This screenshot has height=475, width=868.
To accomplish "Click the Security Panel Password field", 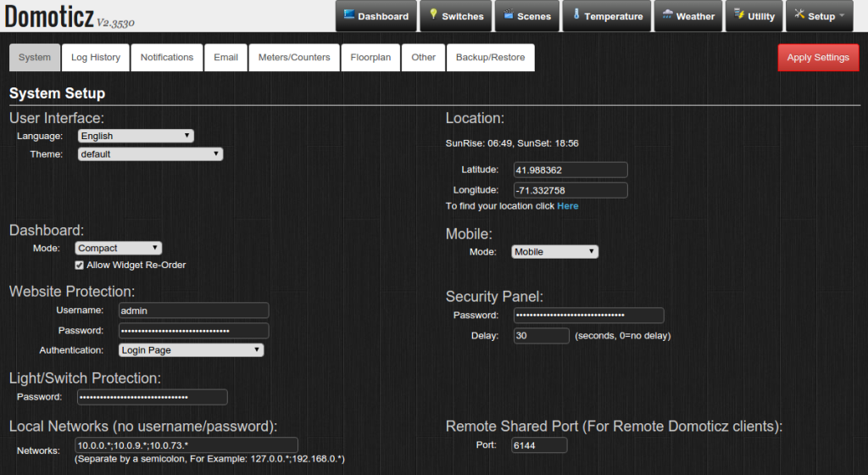I will 588,315.
